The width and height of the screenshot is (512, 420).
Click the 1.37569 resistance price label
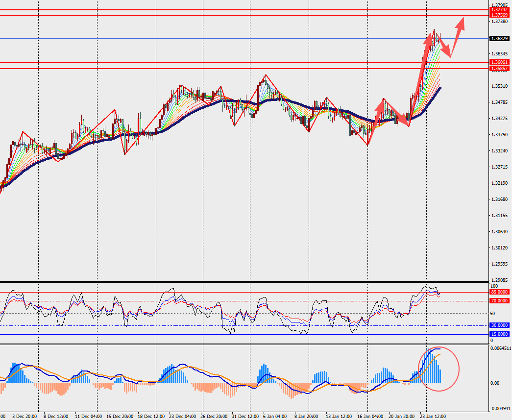[499, 15]
